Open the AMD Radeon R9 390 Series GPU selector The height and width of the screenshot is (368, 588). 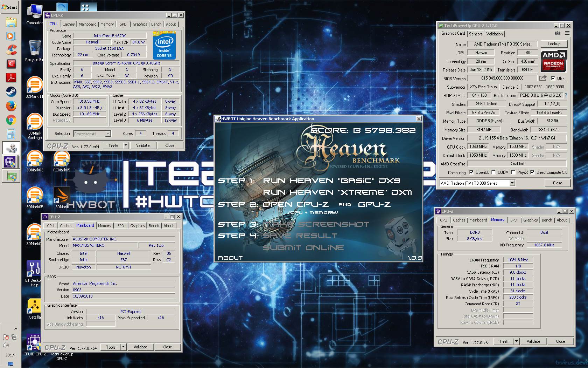pos(477,183)
